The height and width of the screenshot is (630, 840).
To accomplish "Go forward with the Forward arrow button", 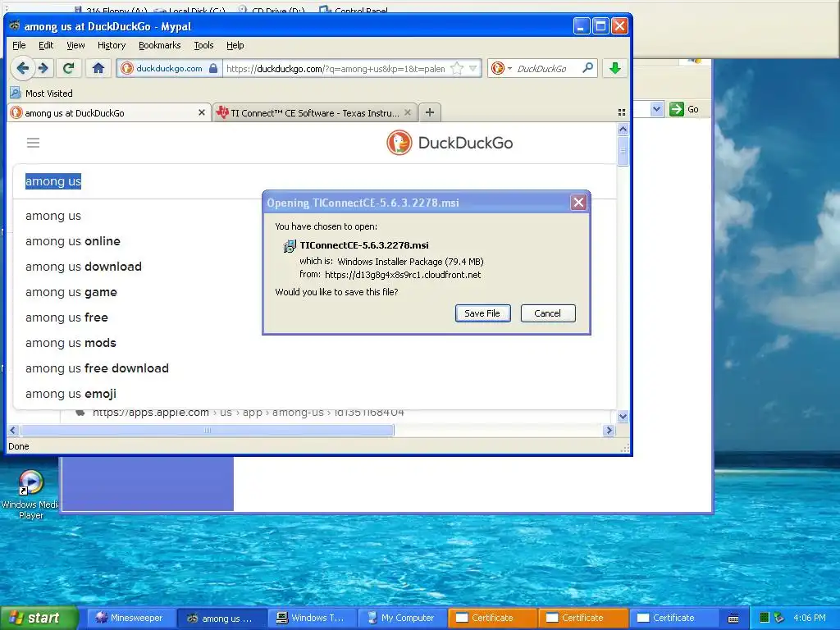I will (44, 68).
